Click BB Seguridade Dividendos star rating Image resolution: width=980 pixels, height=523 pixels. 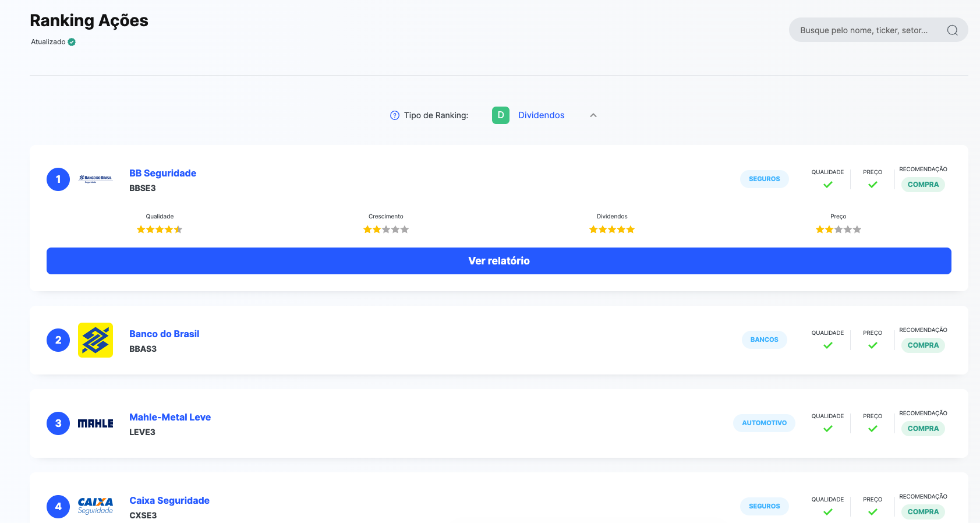click(612, 229)
